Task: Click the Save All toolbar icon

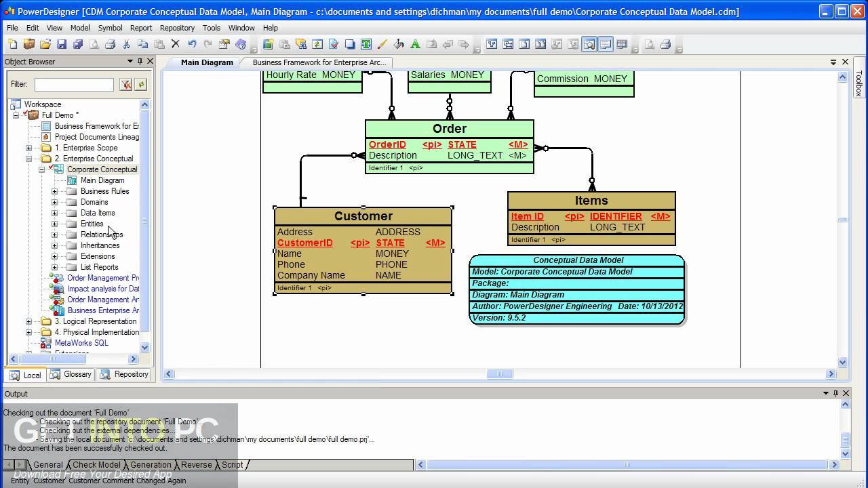Action: 77,44
